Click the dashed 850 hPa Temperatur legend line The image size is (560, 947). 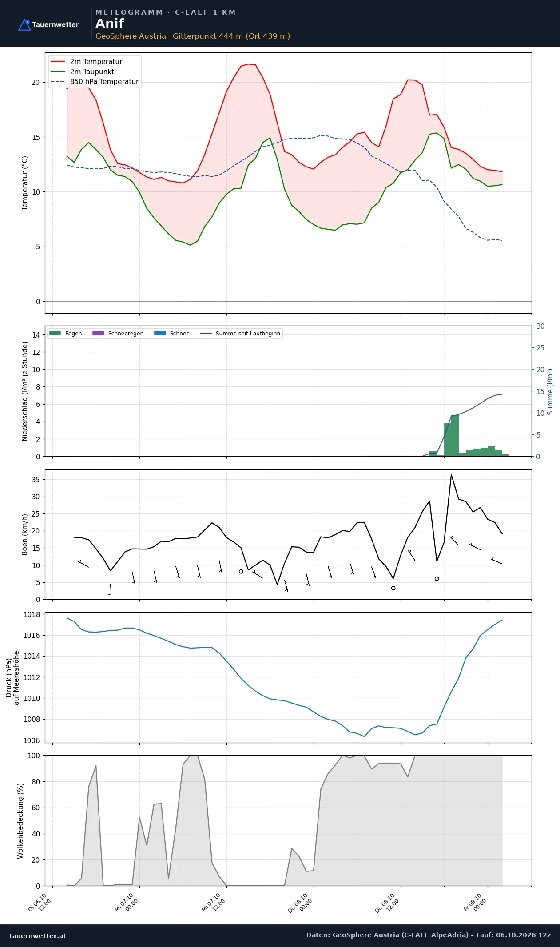point(58,82)
